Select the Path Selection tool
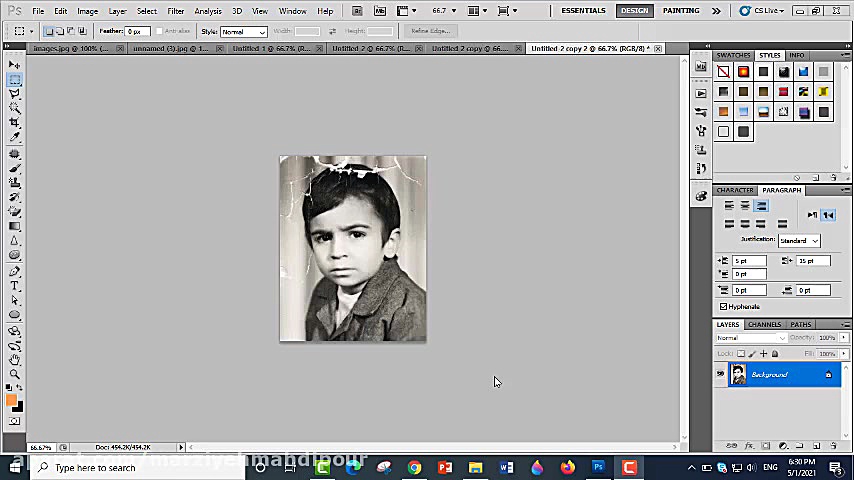The height and width of the screenshot is (480, 854). [x=15, y=300]
